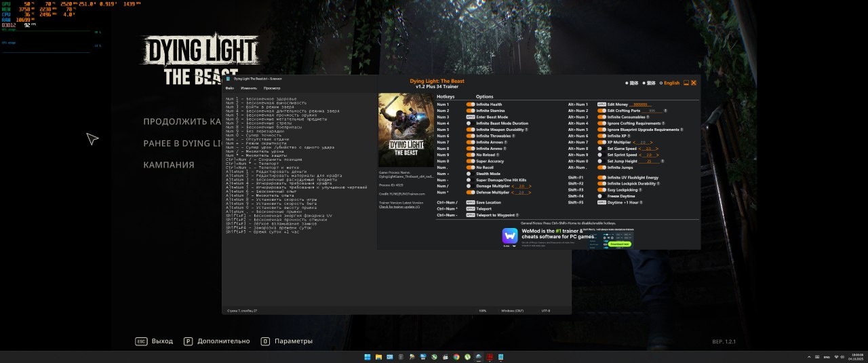Viewport: 868px width, 363px height.
Task: Click APPLY button for Enter Beast Mode
Action: pyautogui.click(x=471, y=117)
